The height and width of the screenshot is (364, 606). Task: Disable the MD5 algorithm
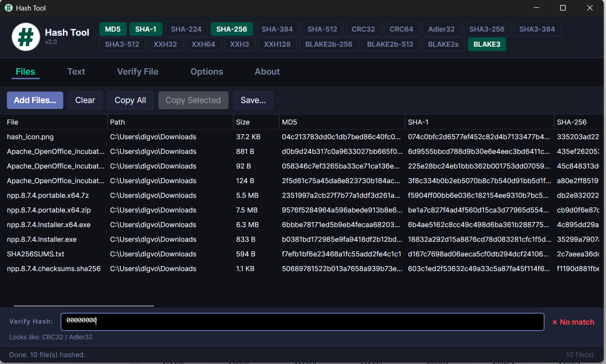(x=113, y=29)
